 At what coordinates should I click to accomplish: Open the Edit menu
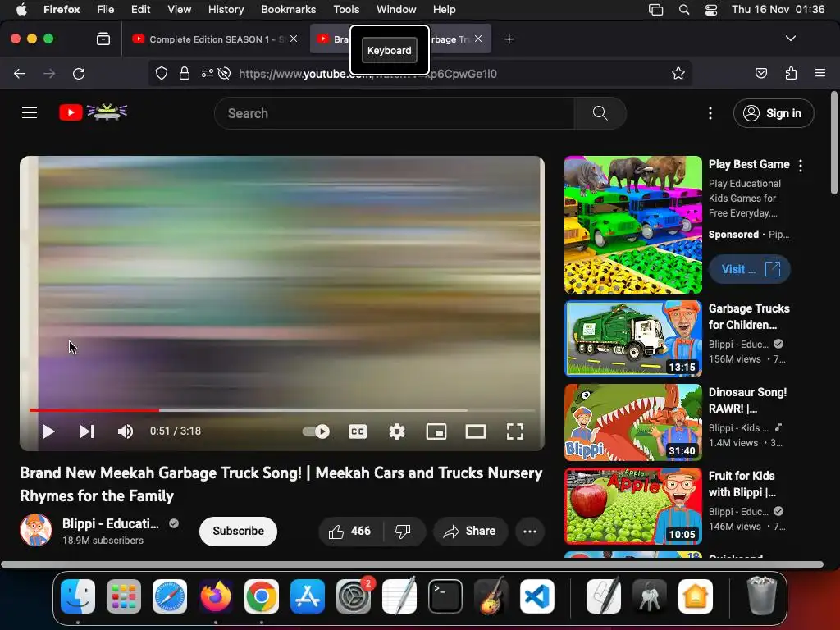(x=140, y=10)
